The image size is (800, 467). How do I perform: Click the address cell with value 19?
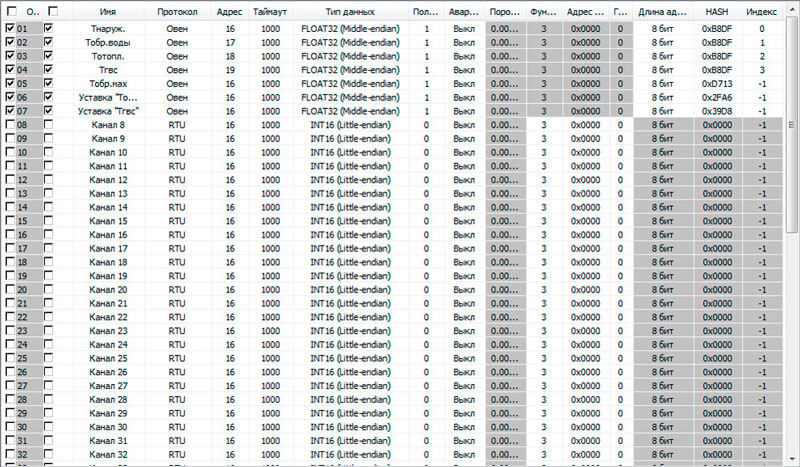click(x=230, y=70)
